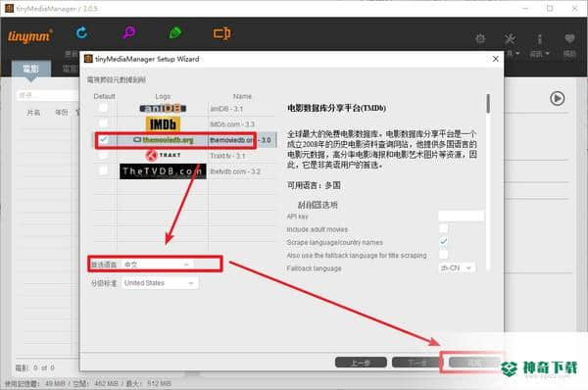This screenshot has height=390, width=588.
Task: Click the 下一步 next button
Action: (417, 363)
